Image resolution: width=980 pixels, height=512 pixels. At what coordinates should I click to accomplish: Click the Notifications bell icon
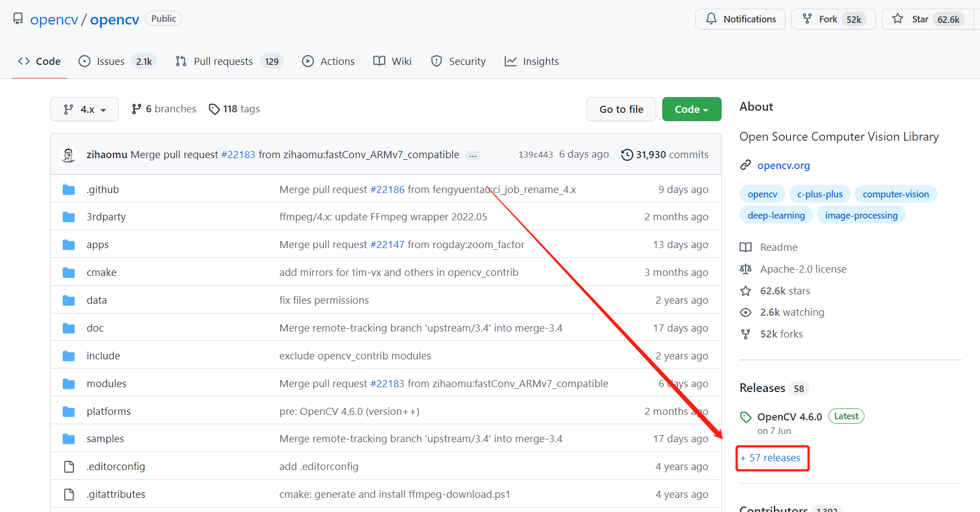711,19
